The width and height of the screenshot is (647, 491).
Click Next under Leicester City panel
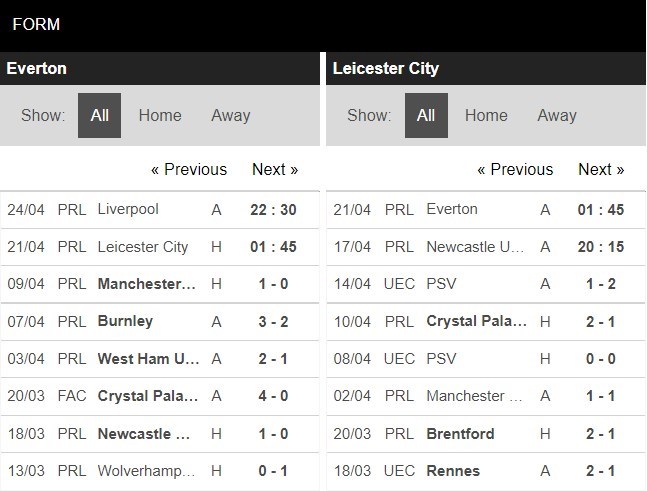click(x=601, y=169)
